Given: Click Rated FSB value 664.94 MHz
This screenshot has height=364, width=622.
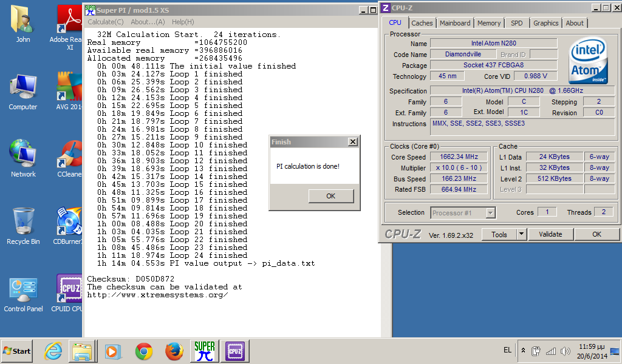Looking at the screenshot, I should click(459, 189).
